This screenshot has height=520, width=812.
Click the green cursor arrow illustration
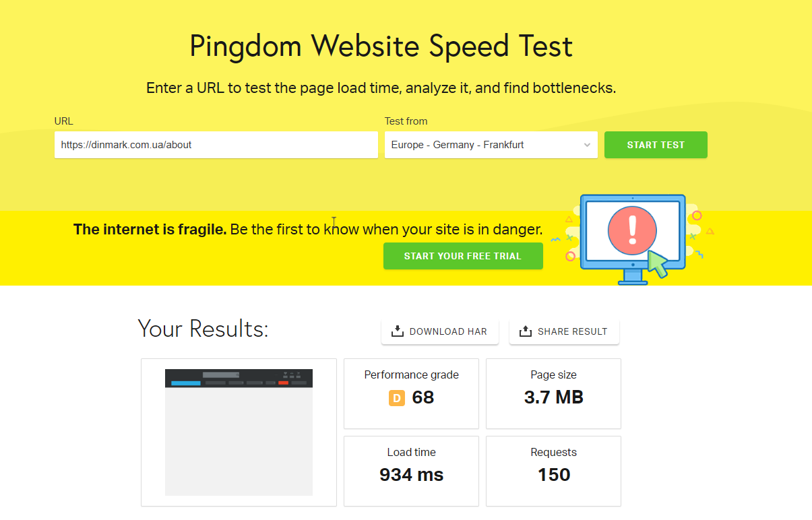657,263
